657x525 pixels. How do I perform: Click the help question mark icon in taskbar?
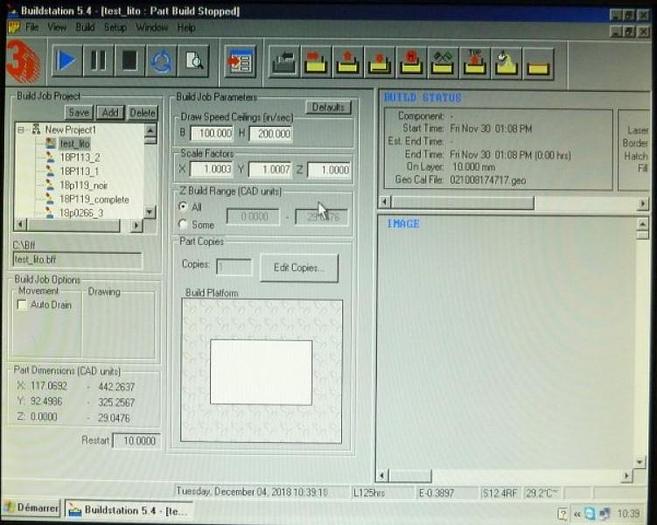[563, 513]
